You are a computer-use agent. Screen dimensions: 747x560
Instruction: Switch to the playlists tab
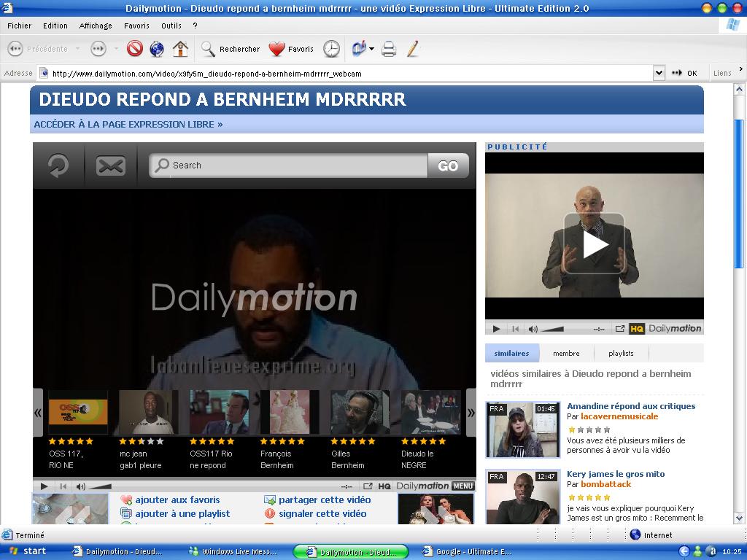621,354
